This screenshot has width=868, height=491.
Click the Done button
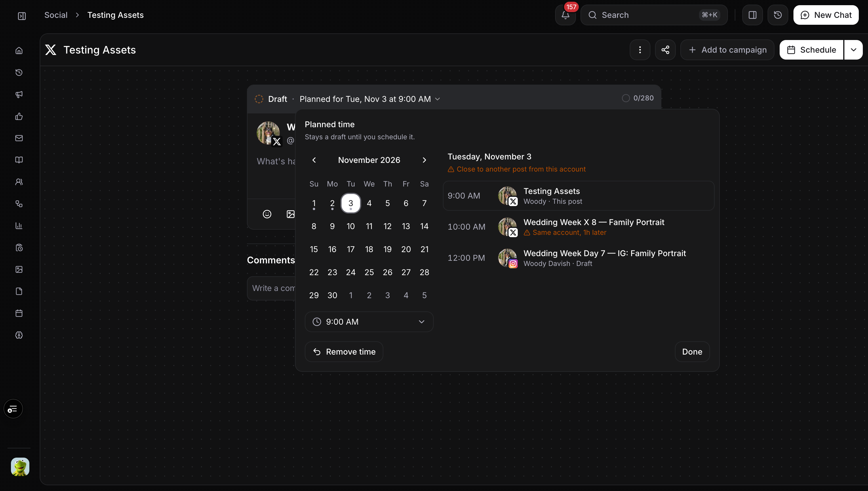tap(692, 352)
